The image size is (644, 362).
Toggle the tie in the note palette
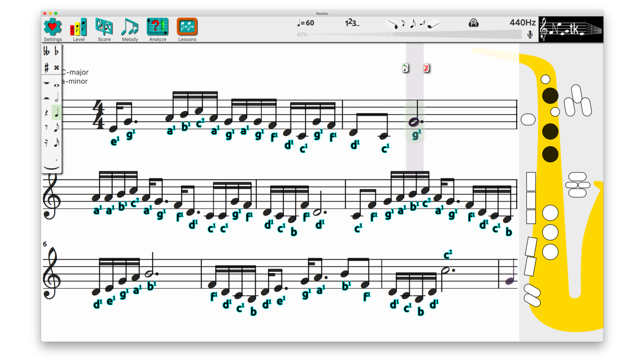coord(51,168)
